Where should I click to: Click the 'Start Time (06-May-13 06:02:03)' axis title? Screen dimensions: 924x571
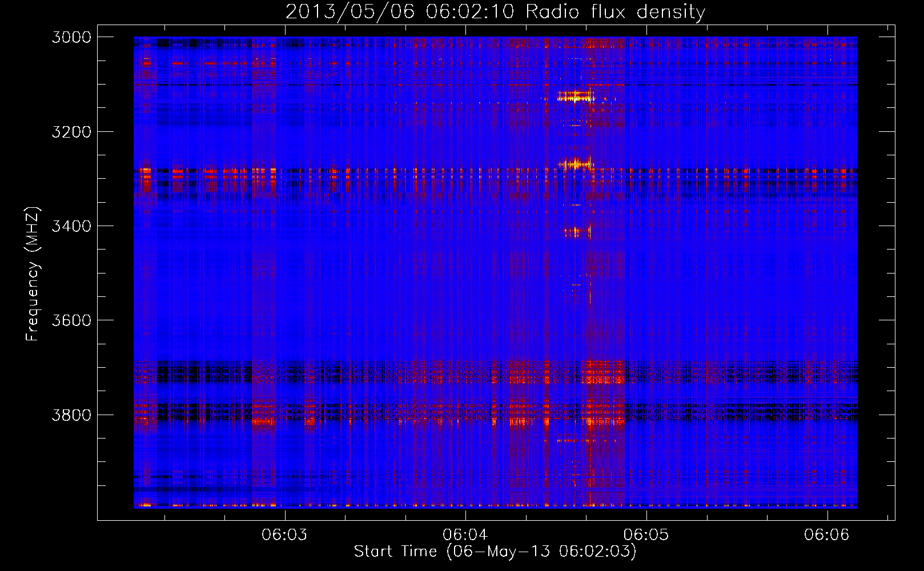[x=495, y=551]
